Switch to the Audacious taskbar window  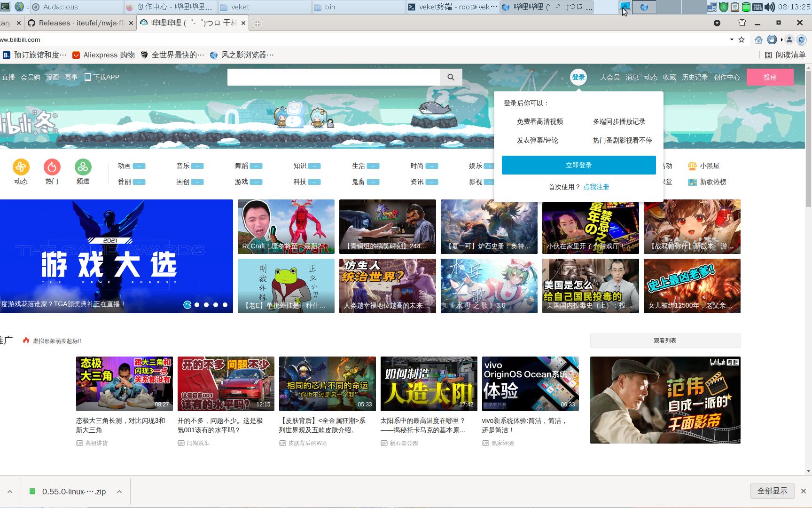click(77, 7)
